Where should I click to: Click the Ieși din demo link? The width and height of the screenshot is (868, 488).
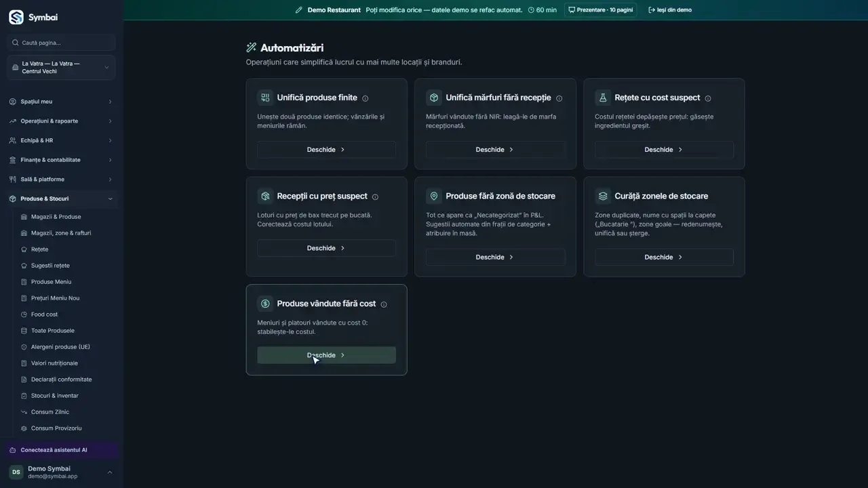(x=670, y=10)
